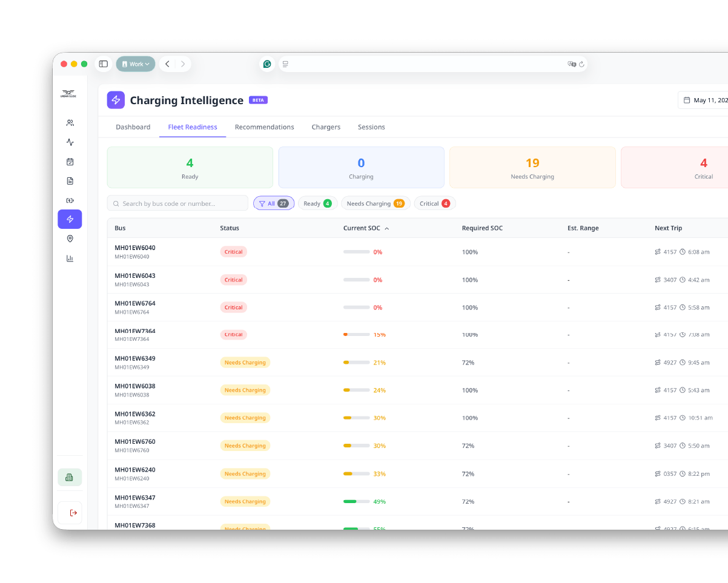Click Critical status badge for MH01EW6043
This screenshot has height=583, width=728.
point(233,280)
